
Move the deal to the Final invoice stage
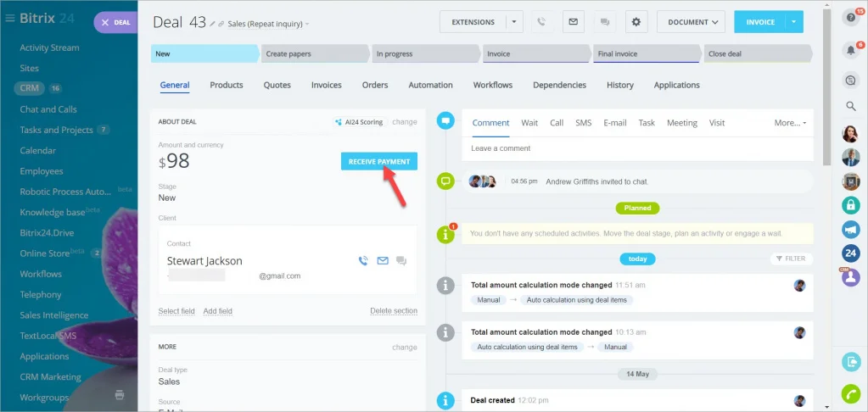[647, 53]
